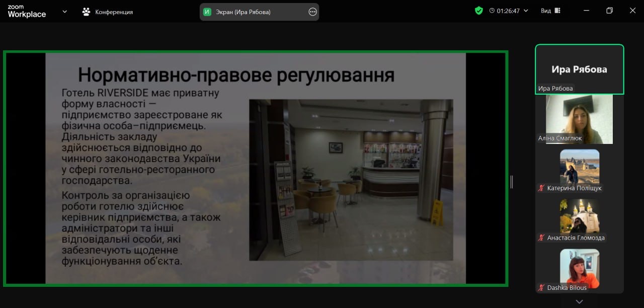This screenshot has width=644, height=308.
Task: Click the hotel lobby photo on the slide
Action: [x=351, y=180]
